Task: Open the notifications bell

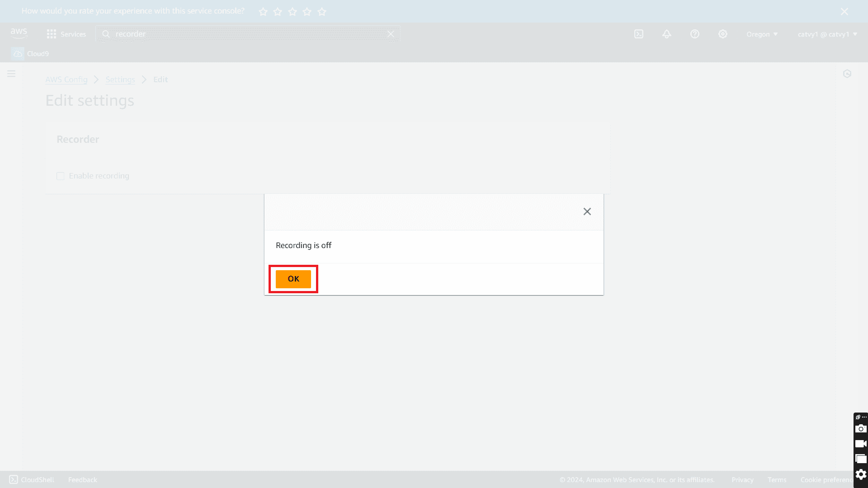Action: [x=666, y=34]
